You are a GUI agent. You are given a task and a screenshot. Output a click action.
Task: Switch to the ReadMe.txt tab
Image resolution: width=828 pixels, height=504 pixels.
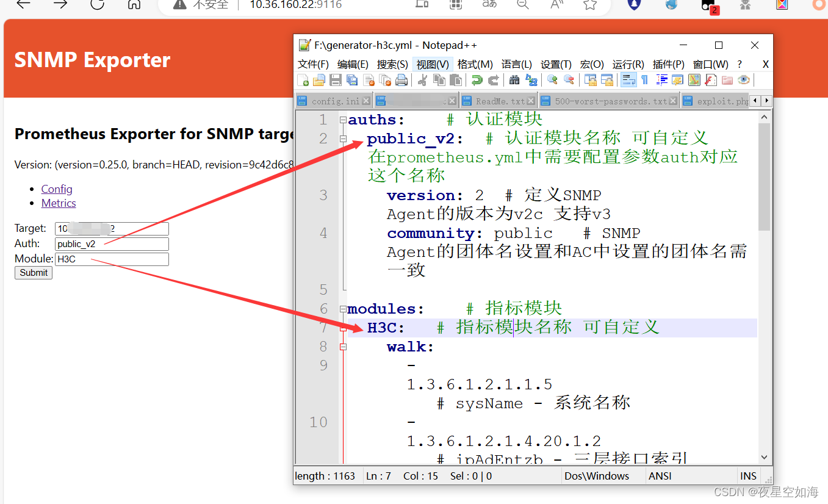(x=499, y=101)
